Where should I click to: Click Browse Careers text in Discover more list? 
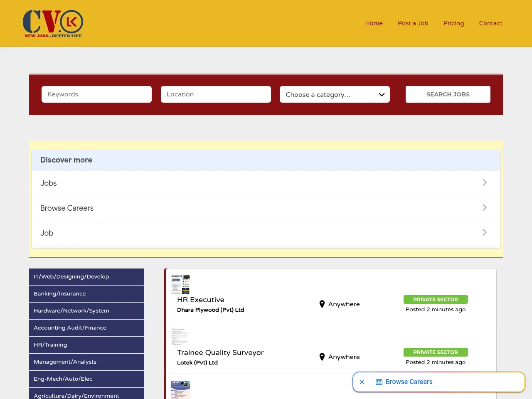[x=67, y=208]
